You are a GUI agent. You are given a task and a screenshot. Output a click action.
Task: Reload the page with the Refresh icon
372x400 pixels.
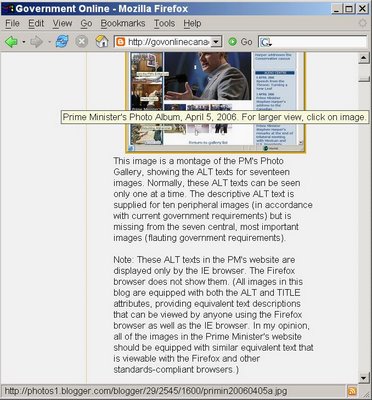click(x=62, y=42)
